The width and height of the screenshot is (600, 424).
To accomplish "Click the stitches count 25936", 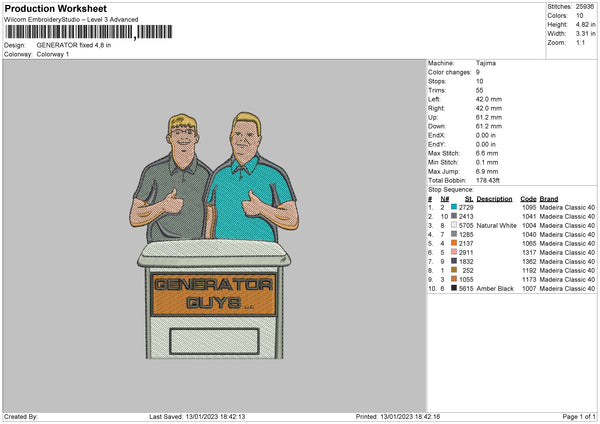I will pyautogui.click(x=585, y=7).
